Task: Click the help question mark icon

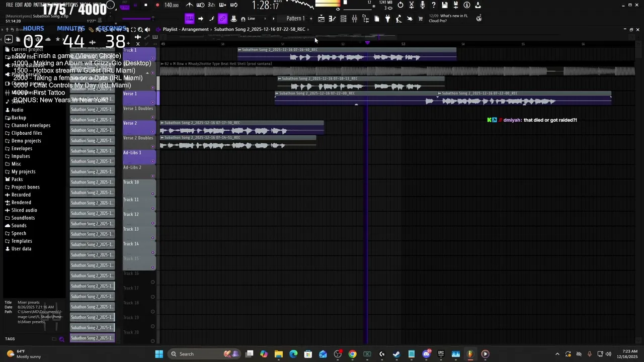Action: [x=434, y=5]
